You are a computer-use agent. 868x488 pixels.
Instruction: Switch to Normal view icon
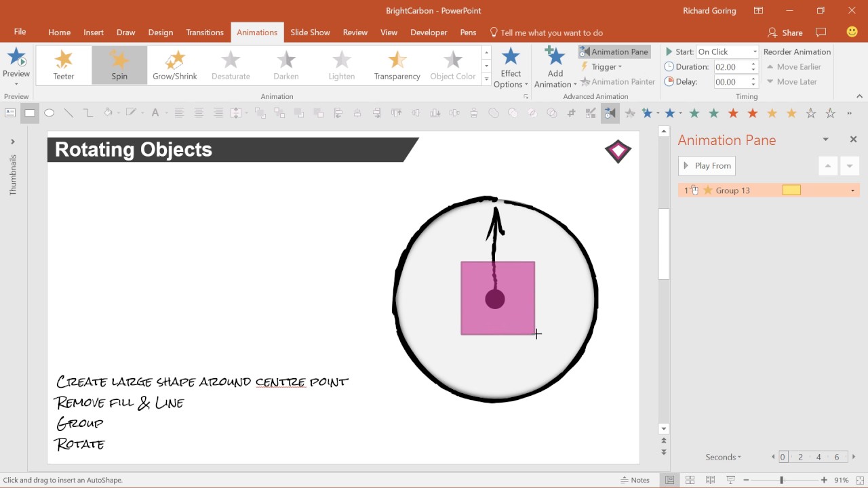[x=669, y=480]
